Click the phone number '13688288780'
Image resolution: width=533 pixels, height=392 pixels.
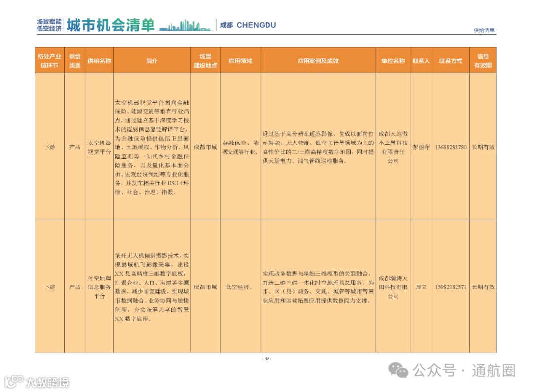click(451, 147)
